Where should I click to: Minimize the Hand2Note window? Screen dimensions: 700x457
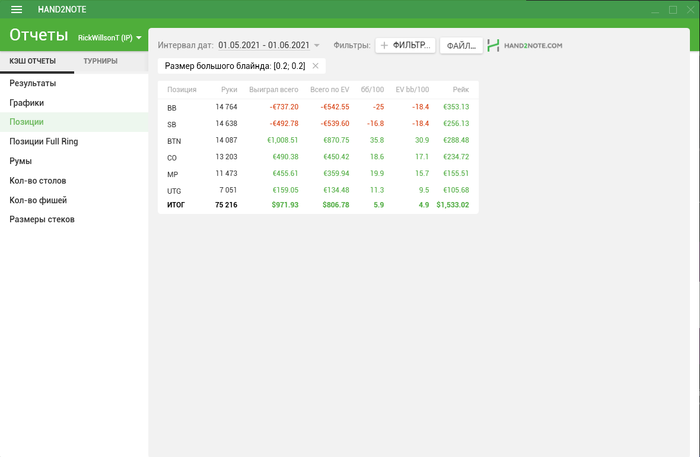pyautogui.click(x=655, y=10)
